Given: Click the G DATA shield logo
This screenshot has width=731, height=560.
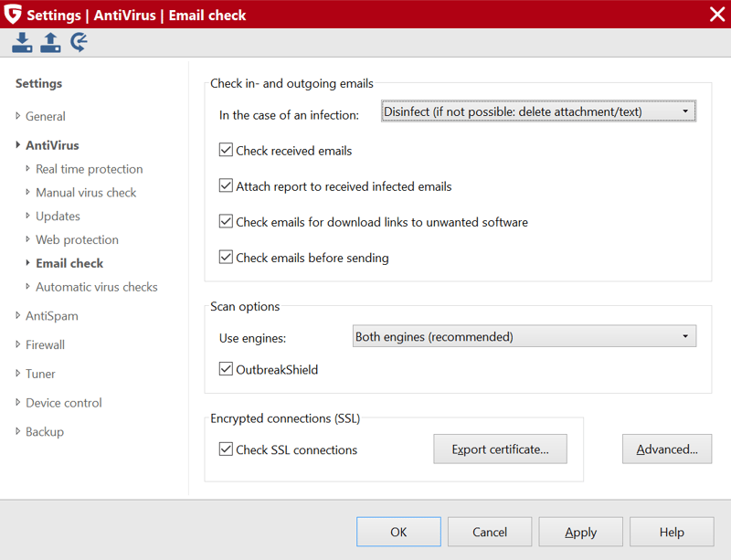Looking at the screenshot, I should (13, 14).
